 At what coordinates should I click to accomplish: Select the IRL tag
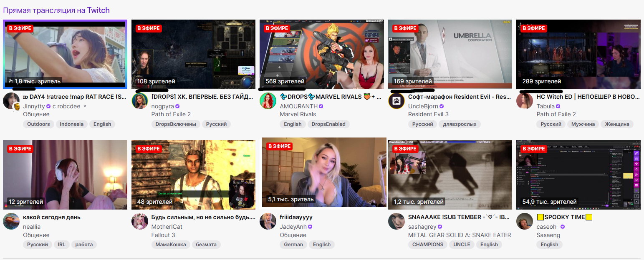(61, 245)
